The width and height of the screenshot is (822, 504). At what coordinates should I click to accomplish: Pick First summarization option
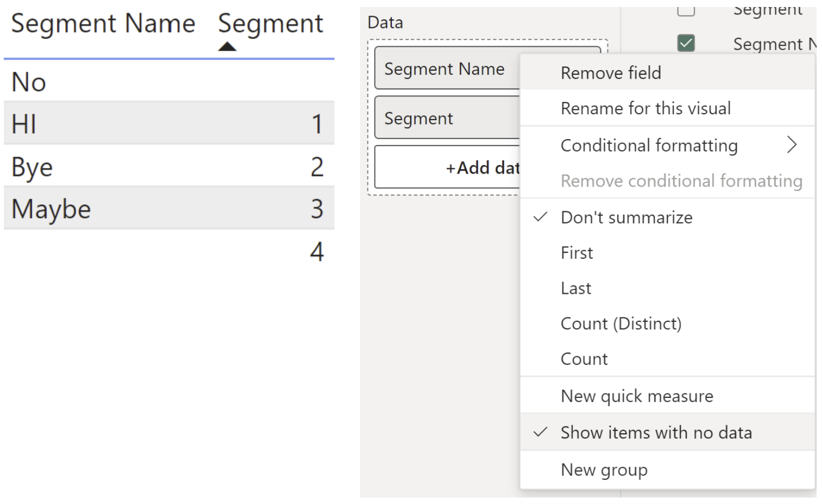click(577, 253)
